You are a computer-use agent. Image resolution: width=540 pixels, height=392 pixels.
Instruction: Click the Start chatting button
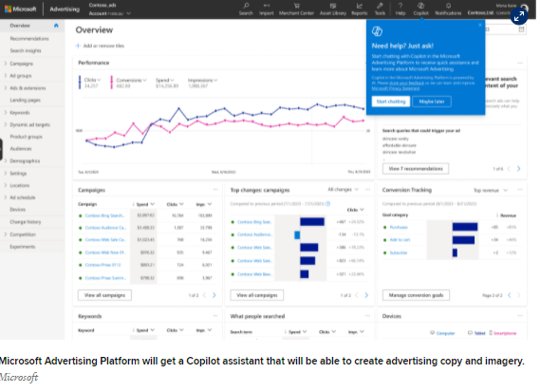pos(391,102)
